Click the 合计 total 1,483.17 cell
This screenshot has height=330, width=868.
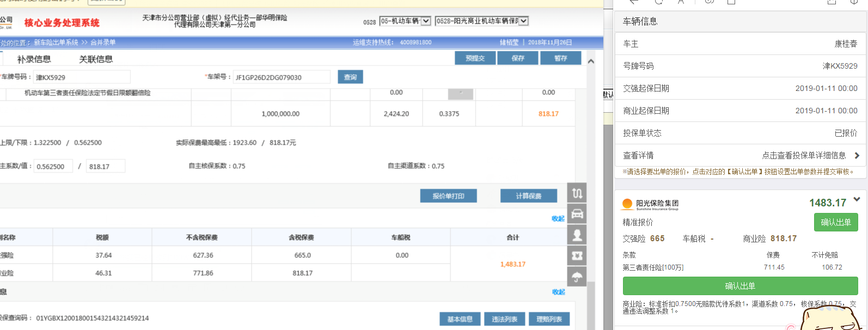pos(513,264)
